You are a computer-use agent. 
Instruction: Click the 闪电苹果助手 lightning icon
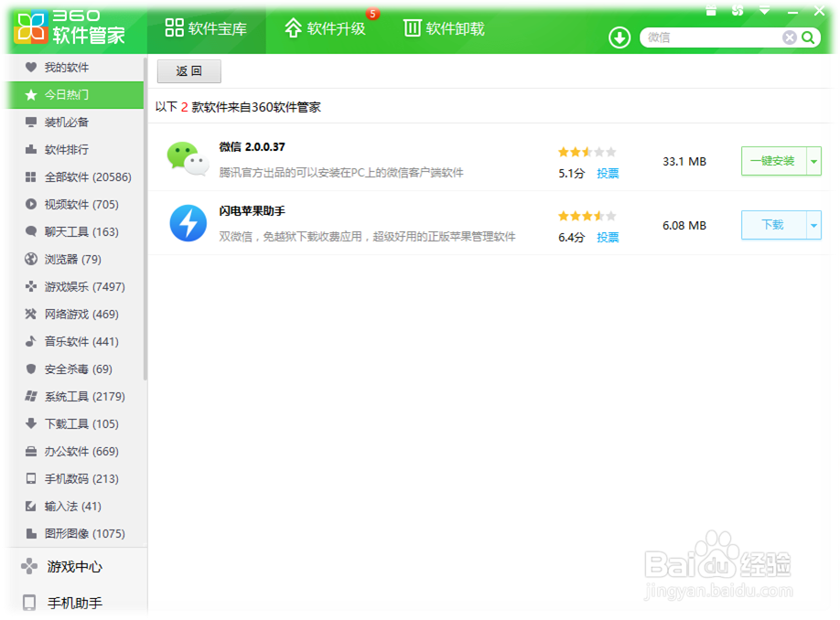[x=188, y=223]
